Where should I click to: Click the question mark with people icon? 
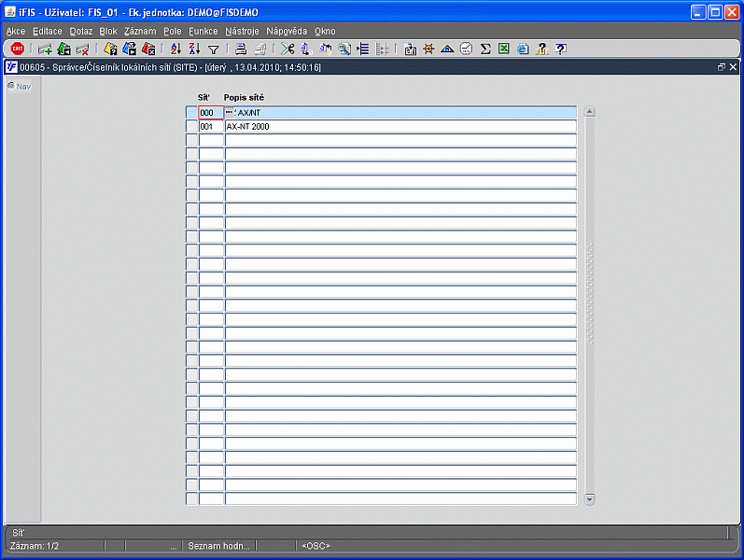[541, 49]
